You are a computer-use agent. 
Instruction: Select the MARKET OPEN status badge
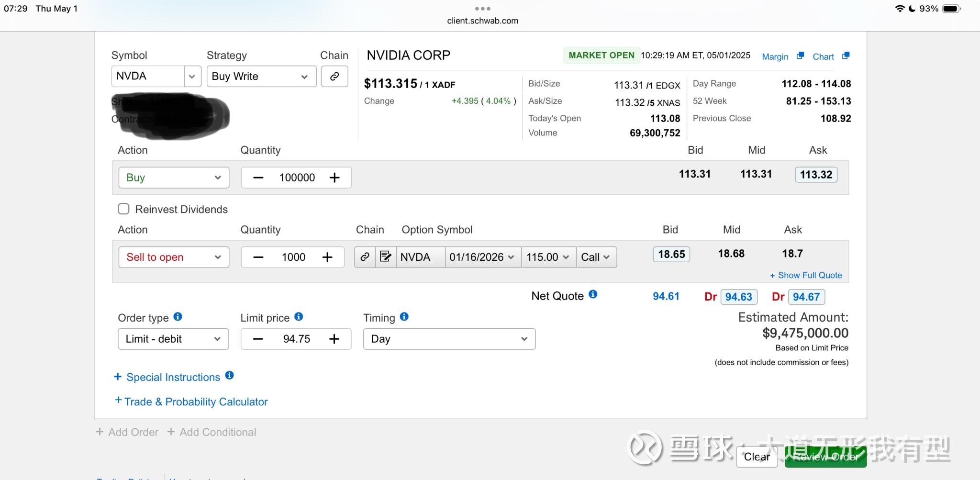coord(601,56)
